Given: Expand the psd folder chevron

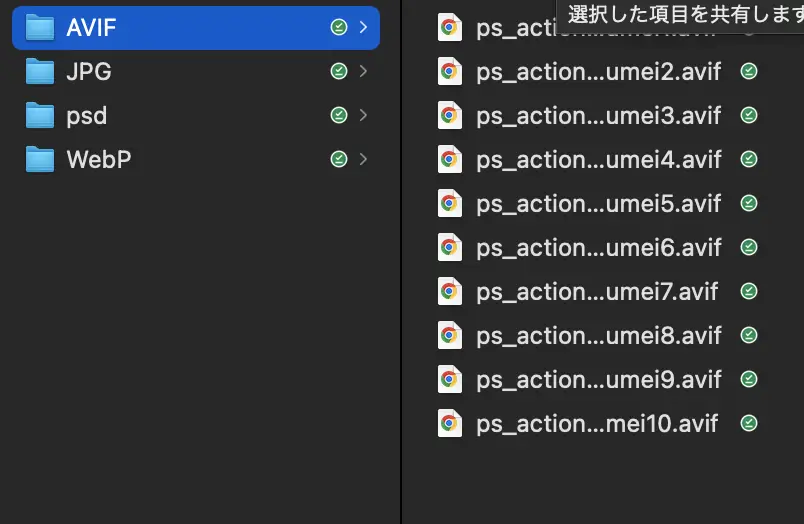Looking at the screenshot, I should click(x=363, y=116).
